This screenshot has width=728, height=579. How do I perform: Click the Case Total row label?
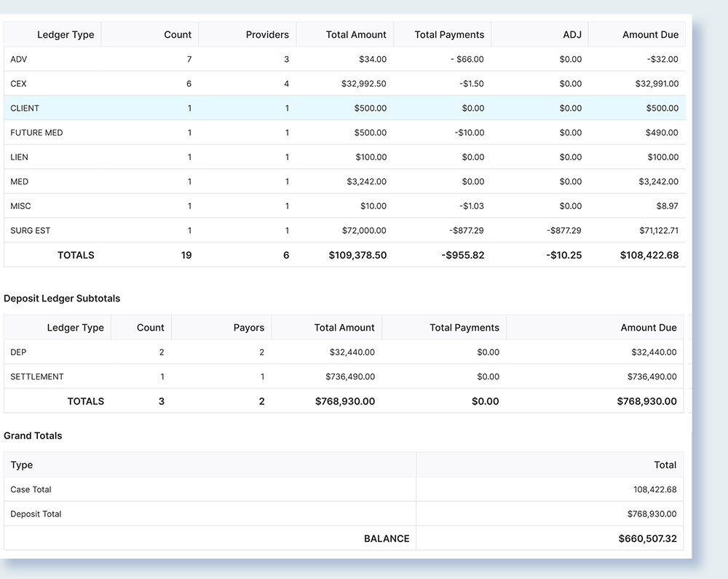click(x=31, y=489)
